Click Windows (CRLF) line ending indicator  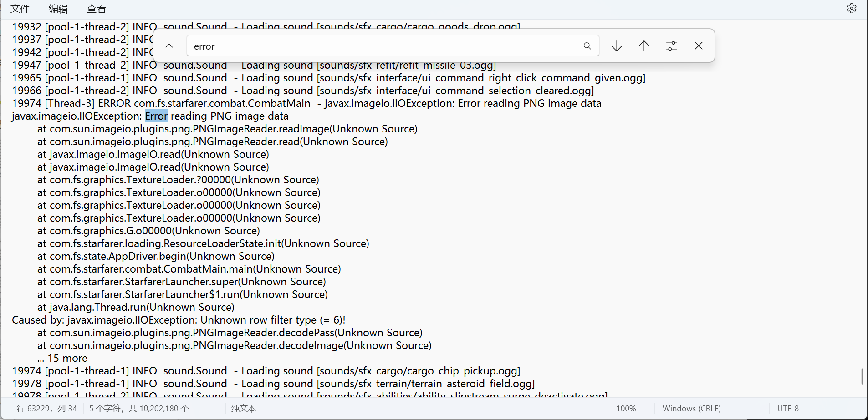pos(691,408)
